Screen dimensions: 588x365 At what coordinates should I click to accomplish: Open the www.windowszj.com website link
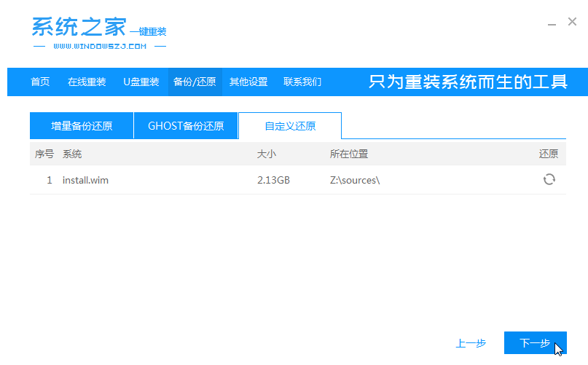pyautogui.click(x=100, y=46)
